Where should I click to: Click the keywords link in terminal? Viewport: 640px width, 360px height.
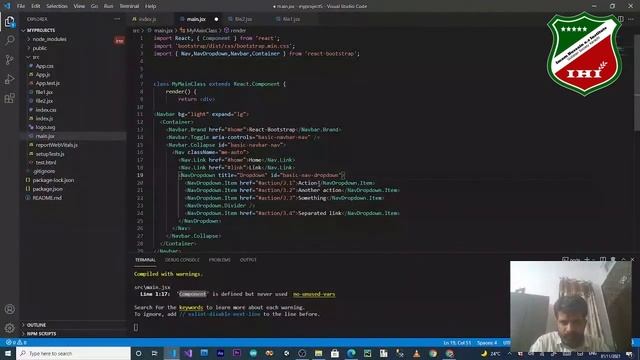point(191,307)
